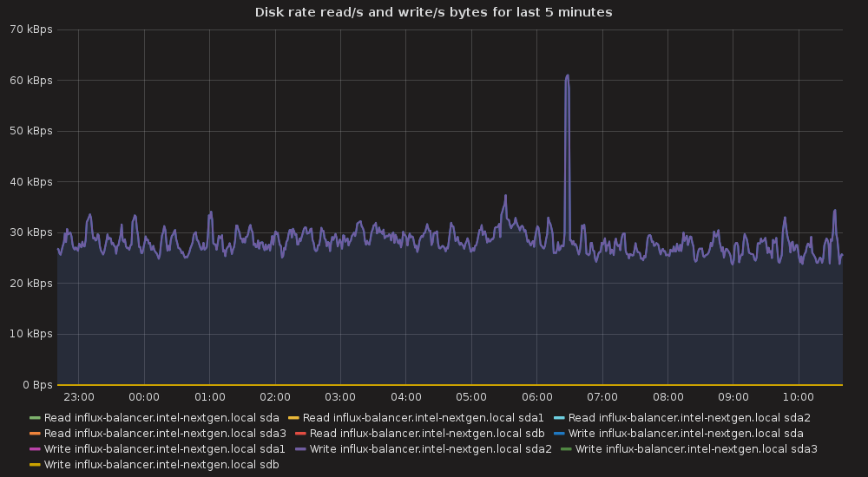This screenshot has height=477, width=868.
Task: Click the light blue Read sda2 color swatch
Action: [559, 418]
